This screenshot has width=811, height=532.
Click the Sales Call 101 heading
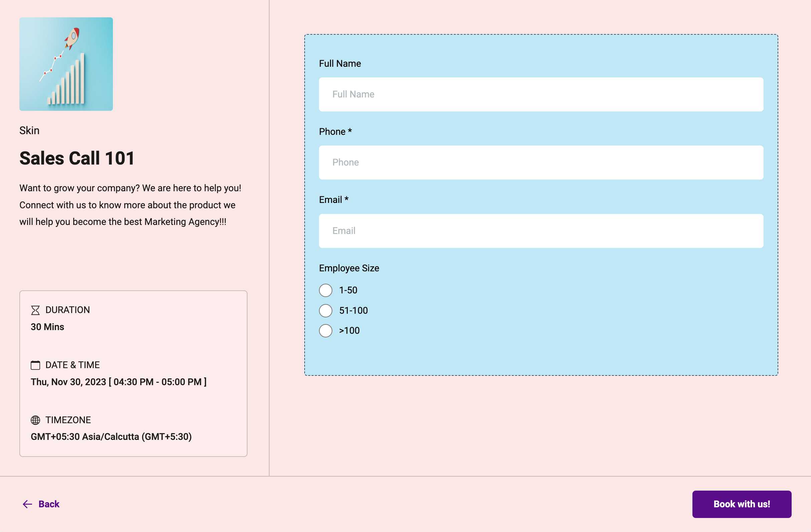(77, 159)
